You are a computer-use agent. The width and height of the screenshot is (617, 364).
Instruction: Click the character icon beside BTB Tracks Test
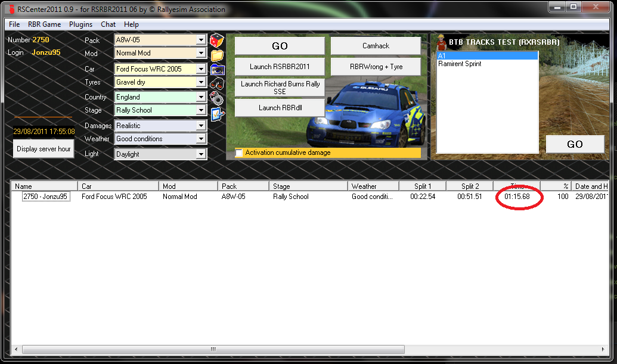pos(441,42)
